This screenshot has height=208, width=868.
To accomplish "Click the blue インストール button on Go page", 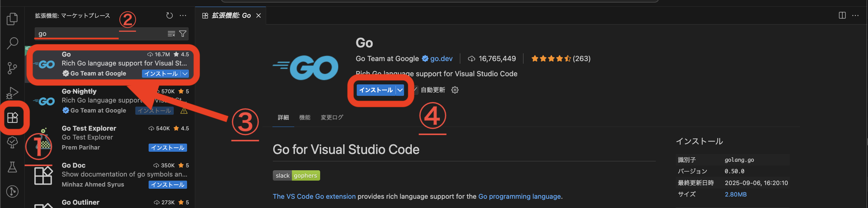I will [376, 90].
